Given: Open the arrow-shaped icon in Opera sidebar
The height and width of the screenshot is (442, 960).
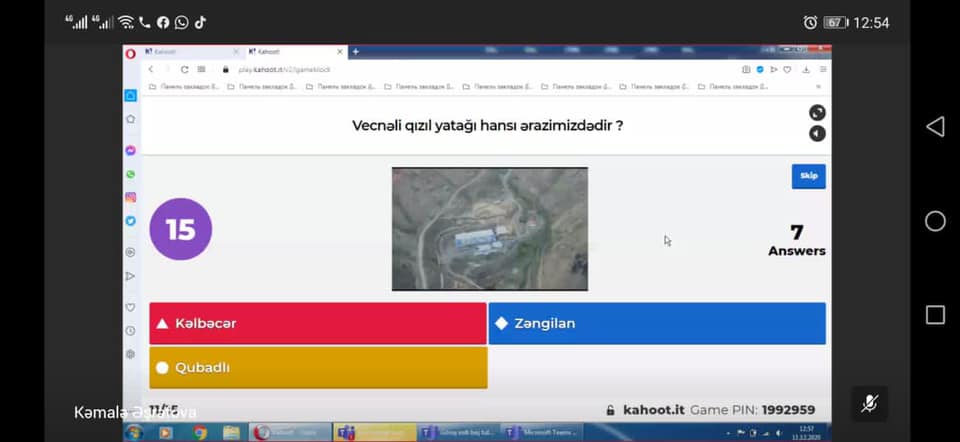Looking at the screenshot, I should point(130,276).
